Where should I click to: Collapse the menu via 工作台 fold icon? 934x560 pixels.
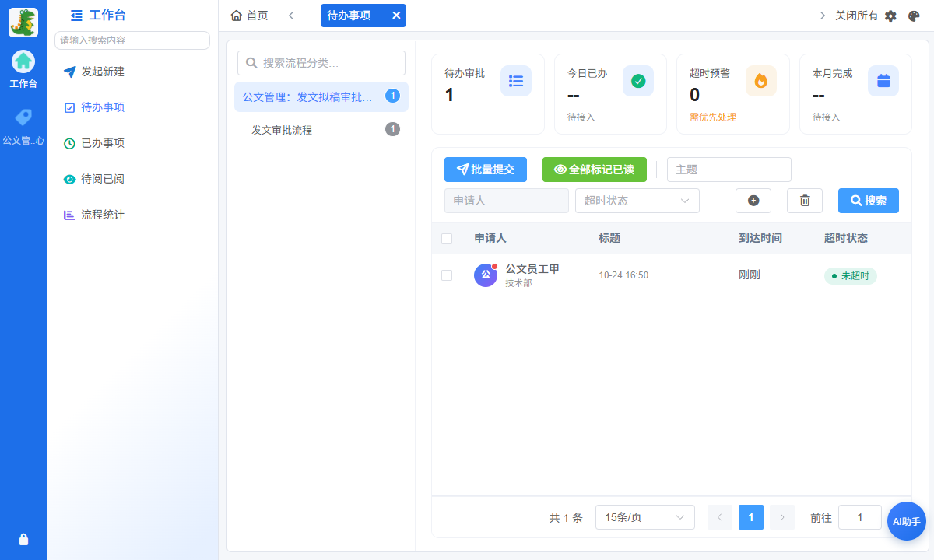(76, 15)
